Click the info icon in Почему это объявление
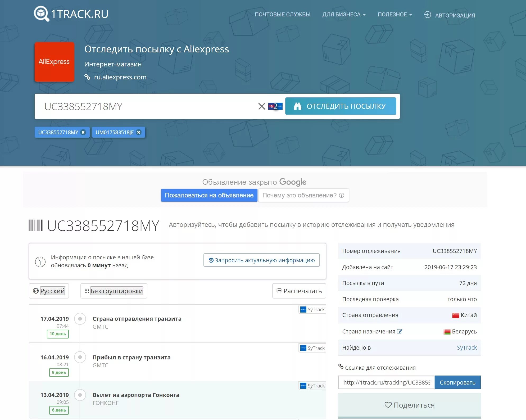The image size is (526, 420). [342, 195]
